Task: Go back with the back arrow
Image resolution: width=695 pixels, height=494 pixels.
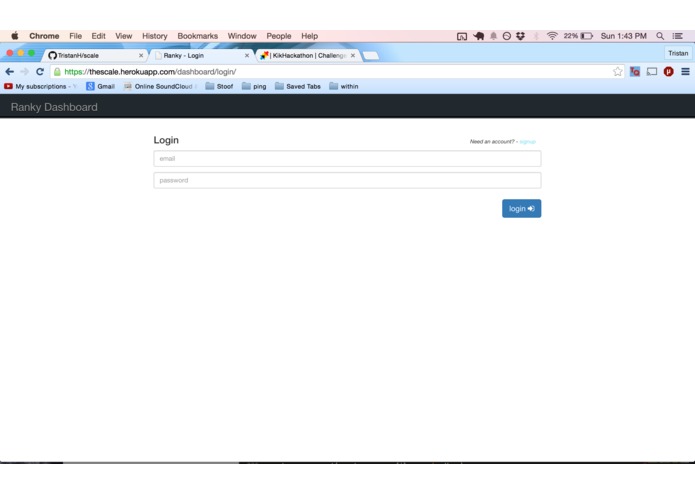Action: click(x=10, y=71)
